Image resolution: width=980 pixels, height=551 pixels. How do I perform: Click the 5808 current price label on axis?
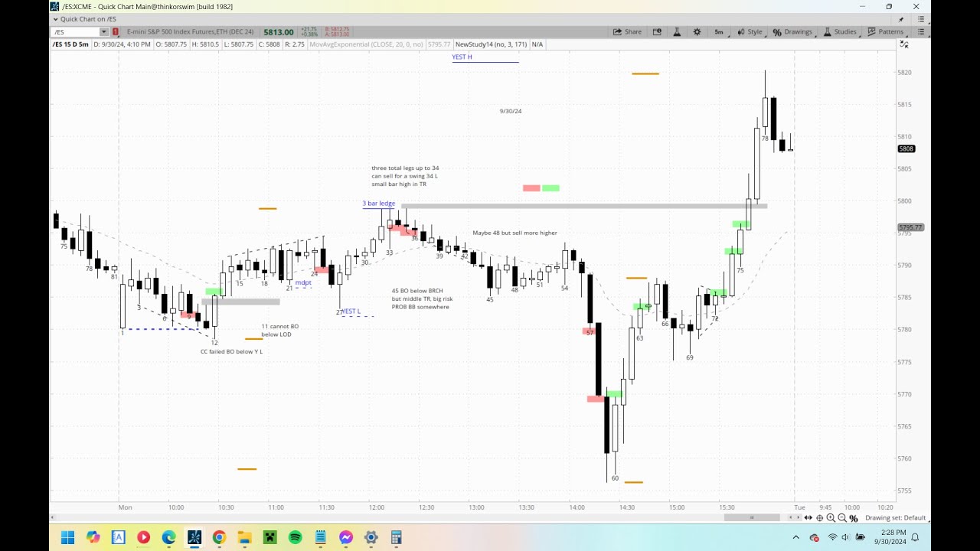click(906, 148)
